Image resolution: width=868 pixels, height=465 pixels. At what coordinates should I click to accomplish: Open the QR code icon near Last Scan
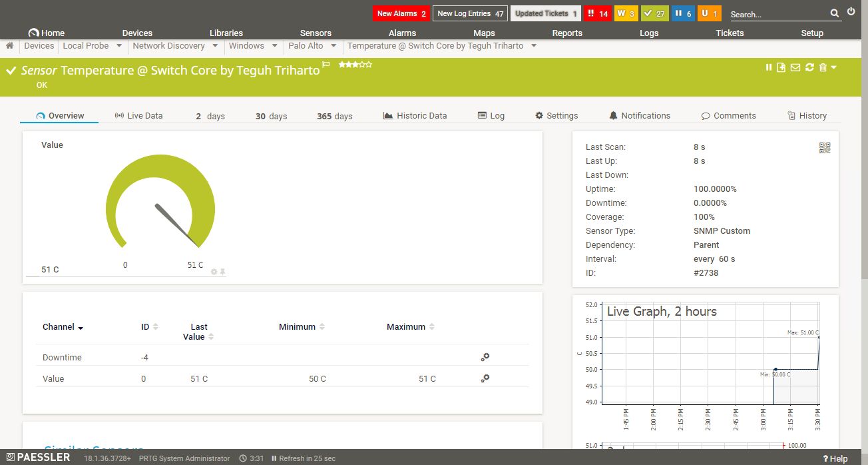pos(825,148)
